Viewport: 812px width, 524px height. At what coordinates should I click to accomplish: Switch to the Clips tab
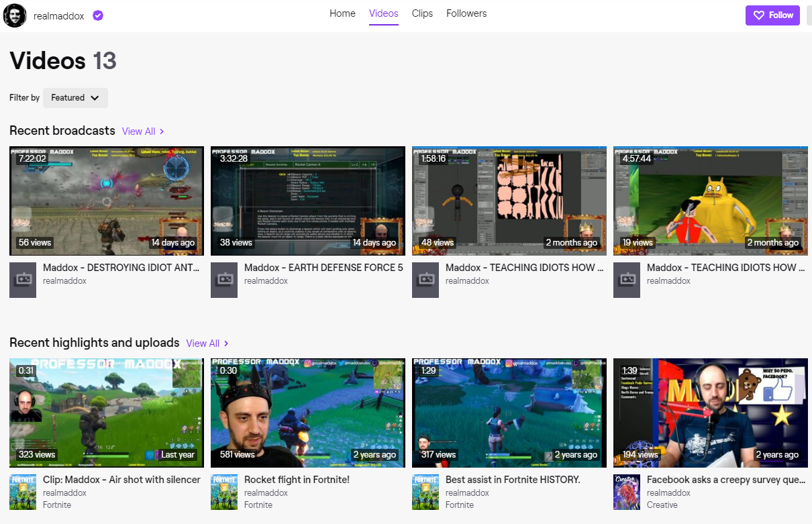click(x=422, y=13)
